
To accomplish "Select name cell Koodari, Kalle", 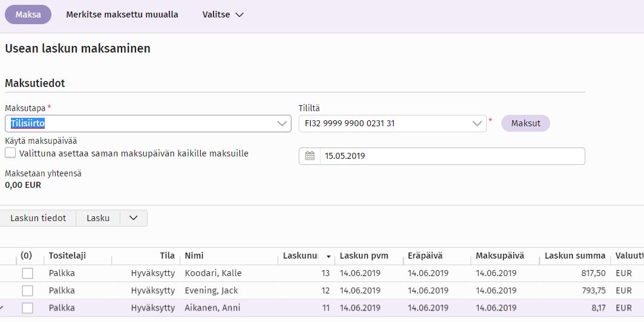I will pyautogui.click(x=213, y=273).
